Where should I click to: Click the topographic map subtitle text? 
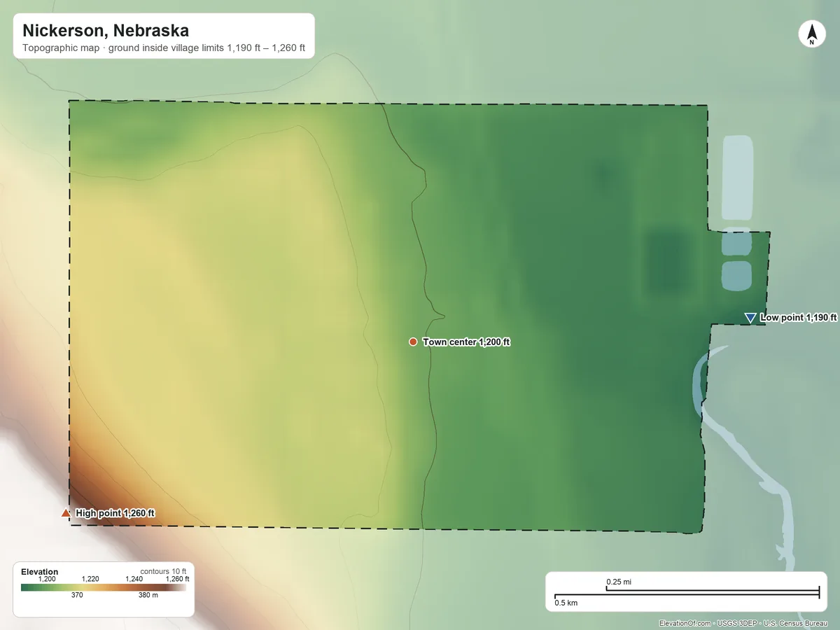coord(164,49)
